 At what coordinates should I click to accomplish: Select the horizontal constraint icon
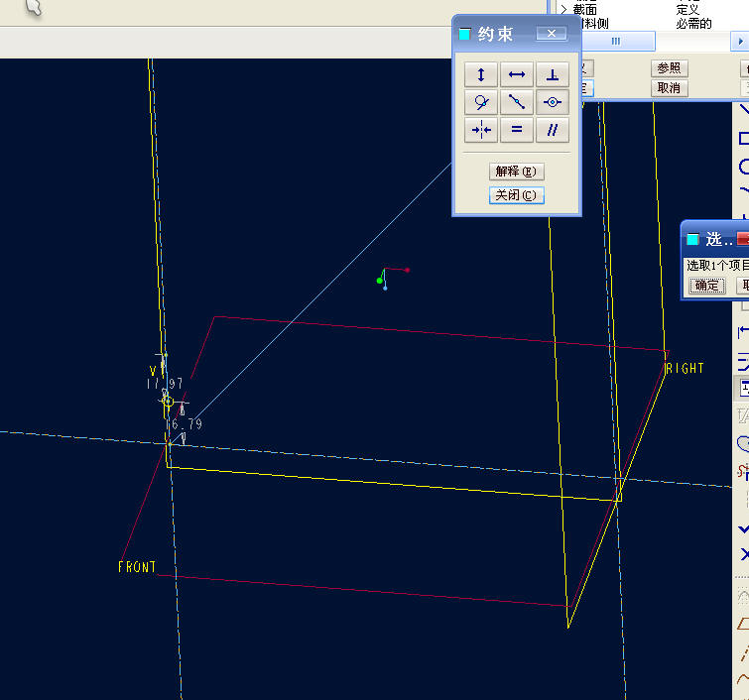point(517,74)
